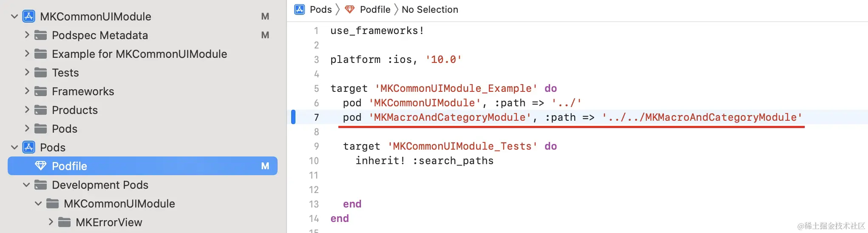The image size is (868, 233).
Task: Click the Podfile ruby gem icon in navigator
Action: click(41, 166)
